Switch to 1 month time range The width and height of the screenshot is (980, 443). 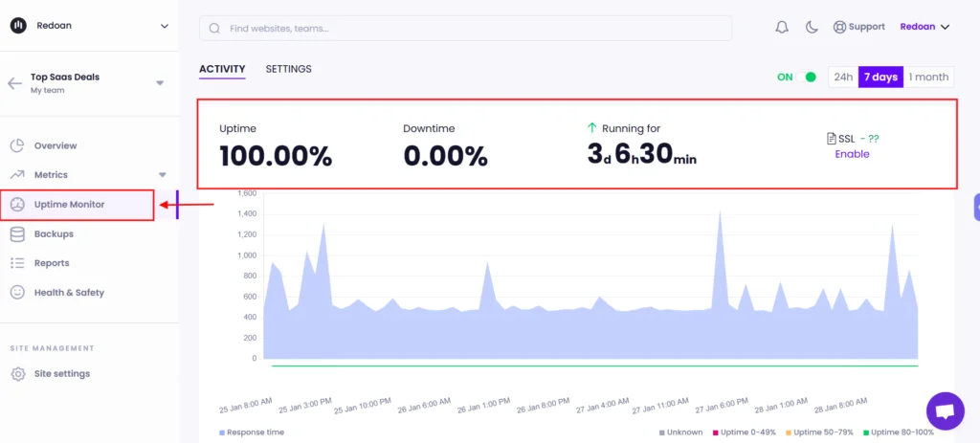(x=928, y=78)
